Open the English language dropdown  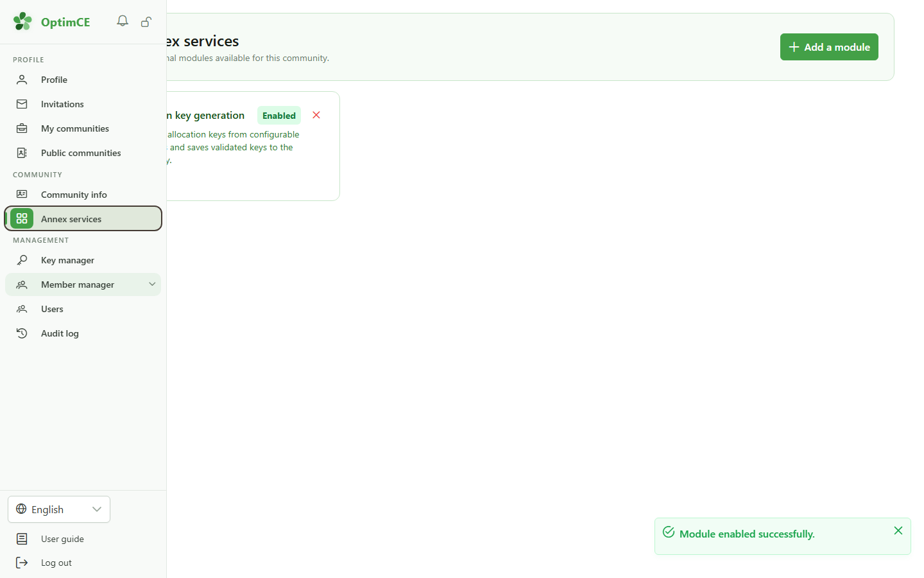(59, 509)
